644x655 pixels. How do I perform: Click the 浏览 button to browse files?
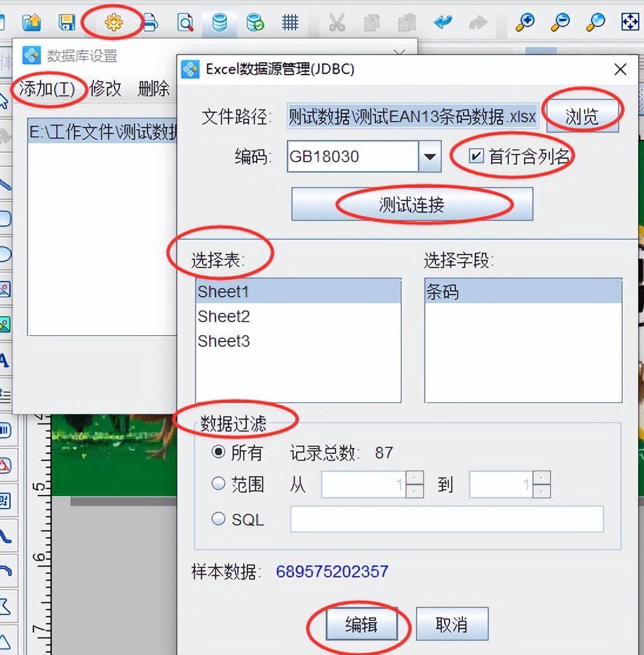click(582, 116)
